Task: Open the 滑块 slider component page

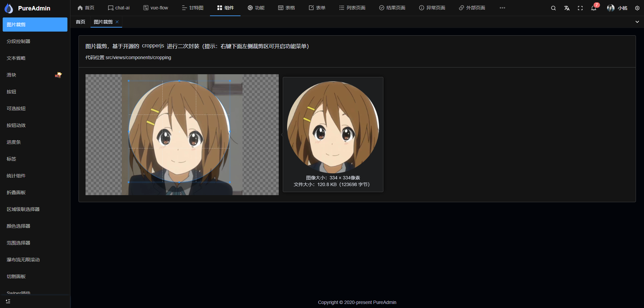Action: point(11,75)
